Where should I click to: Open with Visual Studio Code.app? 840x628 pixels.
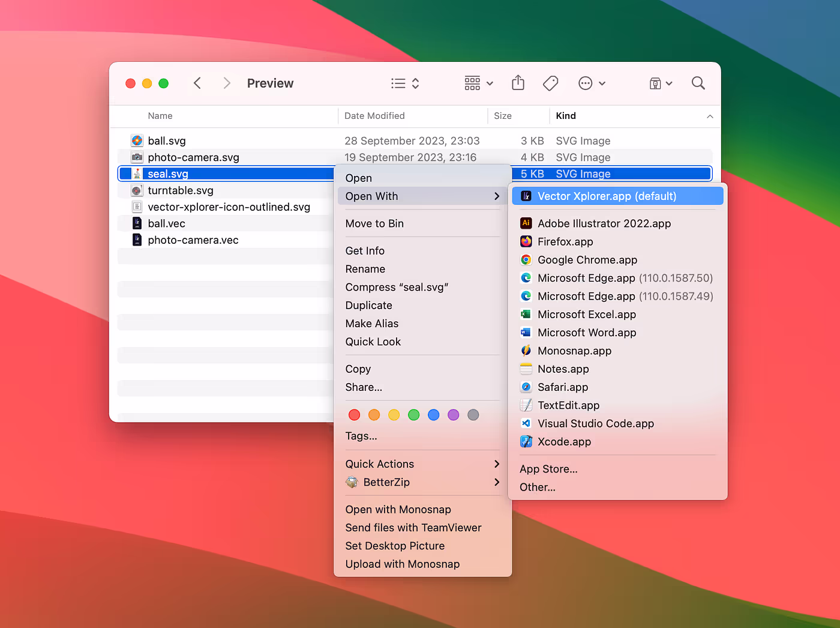pos(618,424)
